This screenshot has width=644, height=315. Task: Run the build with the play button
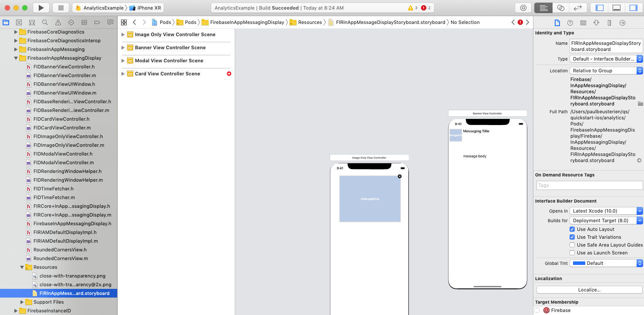(41, 8)
